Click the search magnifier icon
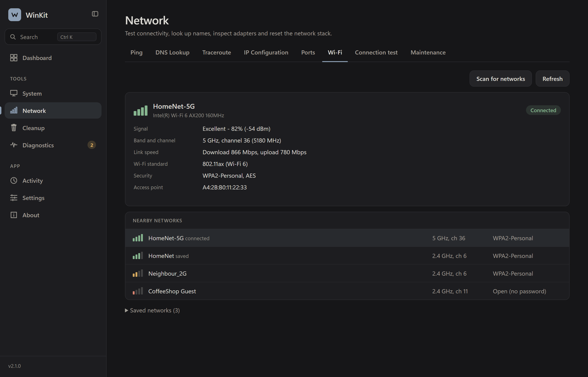 pyautogui.click(x=13, y=37)
